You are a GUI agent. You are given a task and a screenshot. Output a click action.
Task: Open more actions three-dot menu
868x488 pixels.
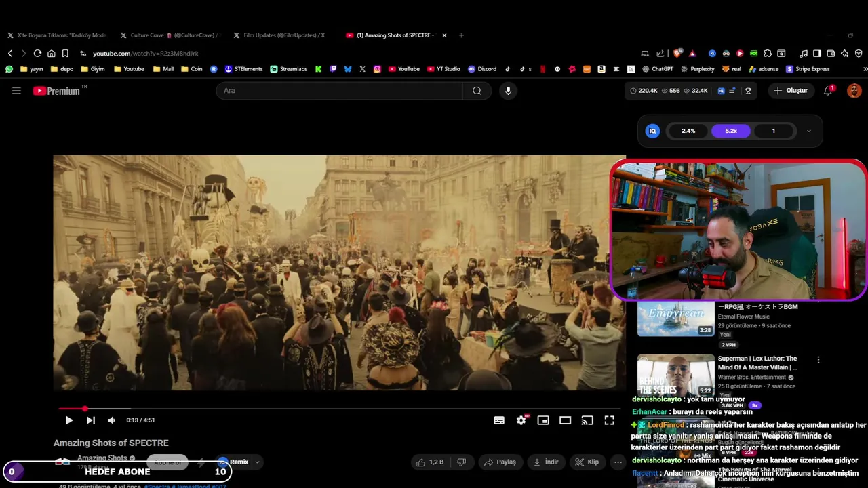pos(618,462)
